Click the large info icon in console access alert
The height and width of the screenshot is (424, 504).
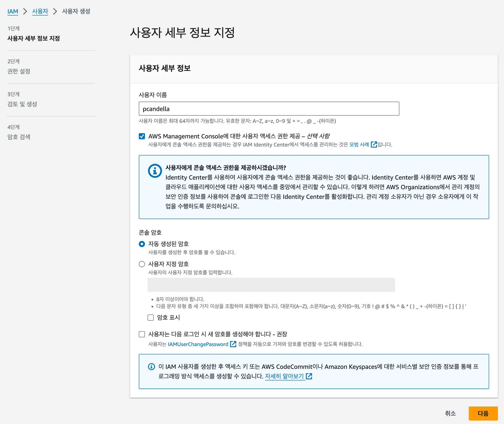tap(155, 171)
